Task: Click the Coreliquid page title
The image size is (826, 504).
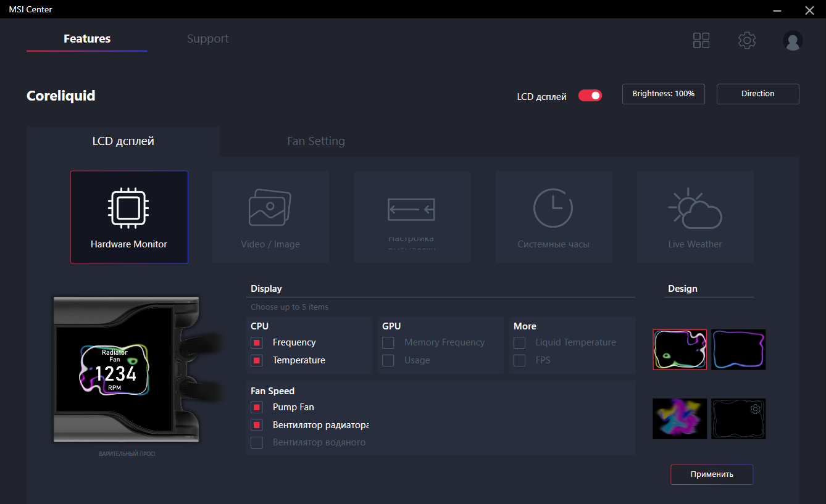Action: 61,96
